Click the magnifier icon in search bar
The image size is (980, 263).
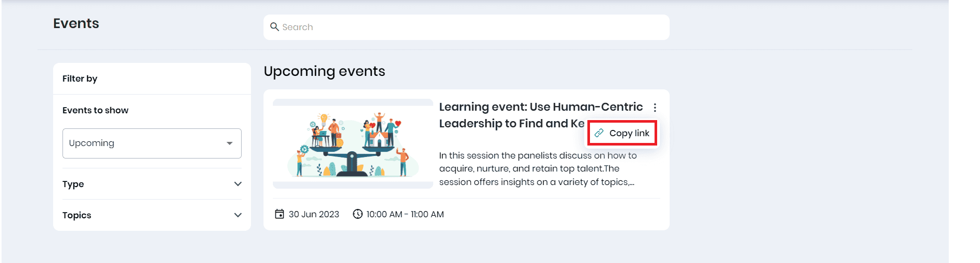pyautogui.click(x=274, y=27)
